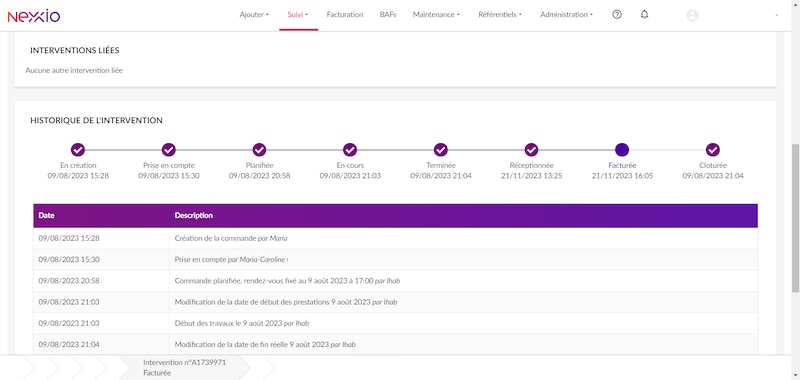The height and width of the screenshot is (380, 800).
Task: Open the user account dropdown arrow
Action: 777,15
